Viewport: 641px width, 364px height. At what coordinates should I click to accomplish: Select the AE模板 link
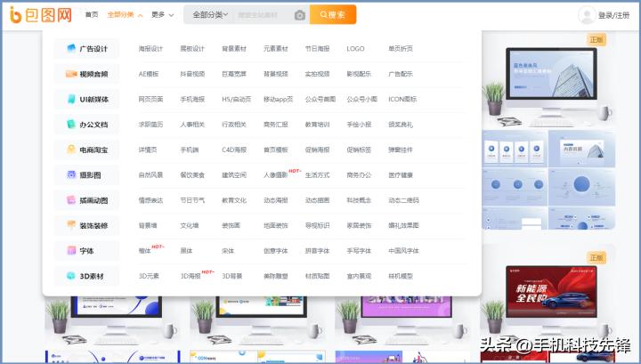point(149,74)
